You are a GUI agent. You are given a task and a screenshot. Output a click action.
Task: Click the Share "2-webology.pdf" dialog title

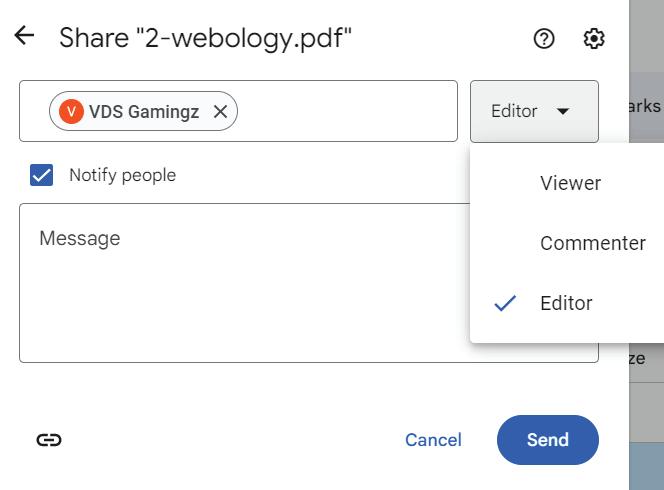pos(205,38)
